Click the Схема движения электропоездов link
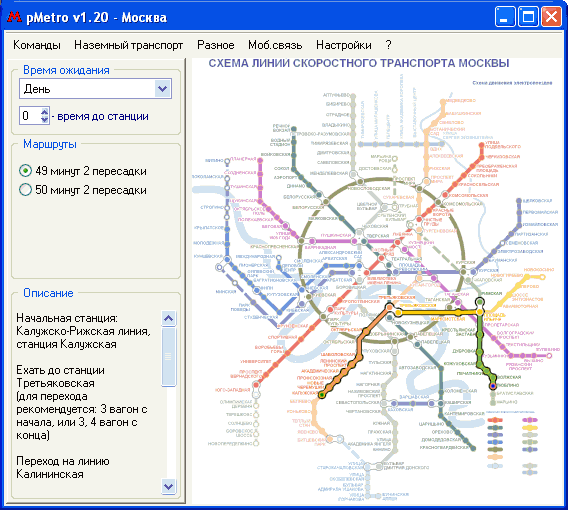The image size is (568, 510). (512, 83)
